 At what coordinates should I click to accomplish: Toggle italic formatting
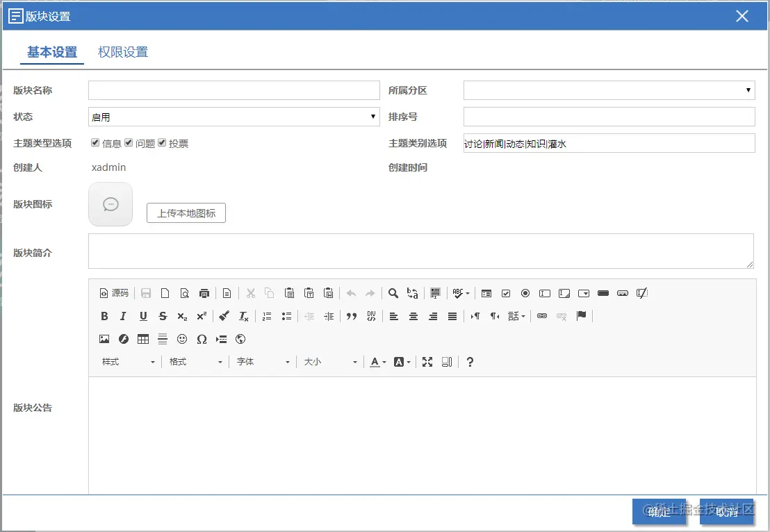[x=123, y=316]
